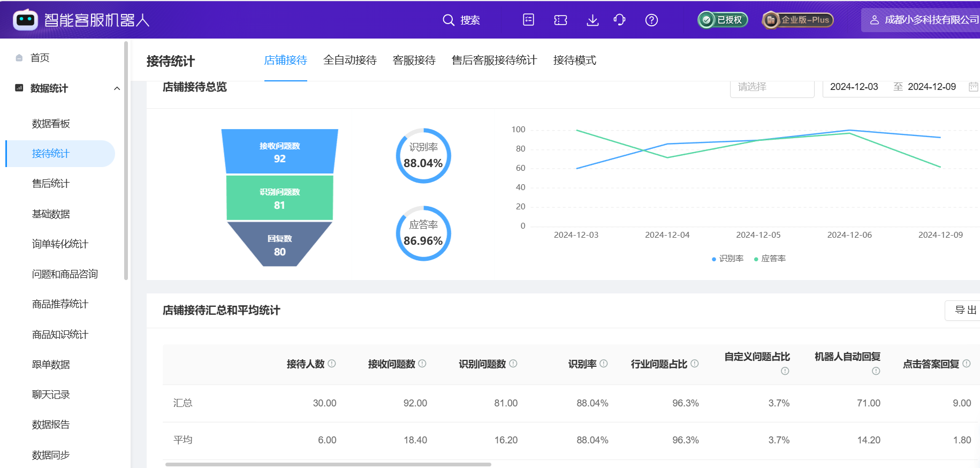Click the 识别率 88.04% progress ring
Image resolution: width=980 pixels, height=468 pixels.
pos(423,156)
